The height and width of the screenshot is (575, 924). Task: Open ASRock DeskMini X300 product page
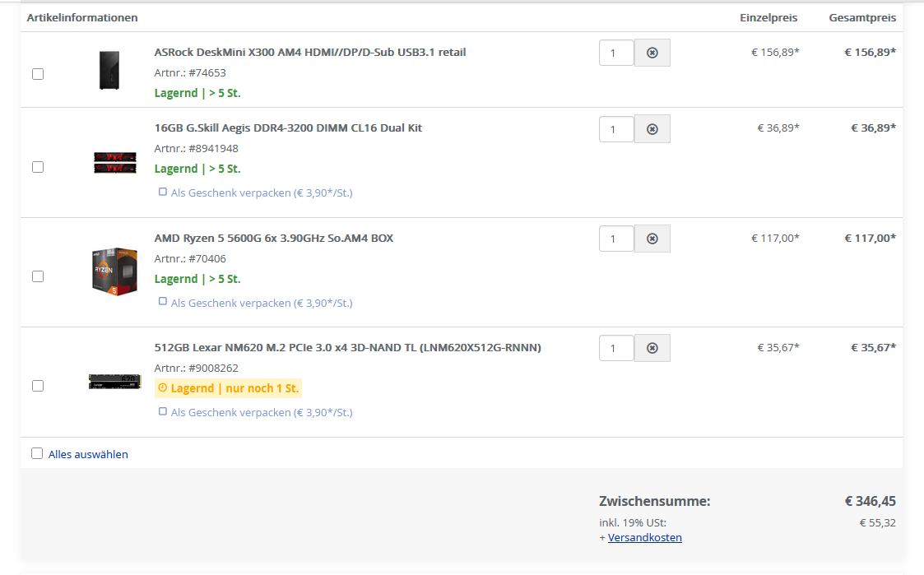click(310, 52)
